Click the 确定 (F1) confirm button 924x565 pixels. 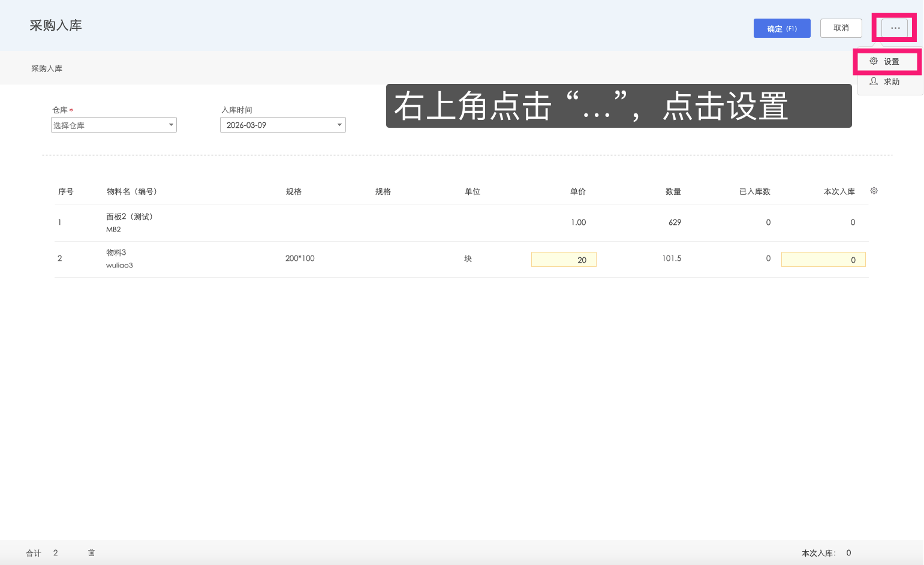pos(782,28)
